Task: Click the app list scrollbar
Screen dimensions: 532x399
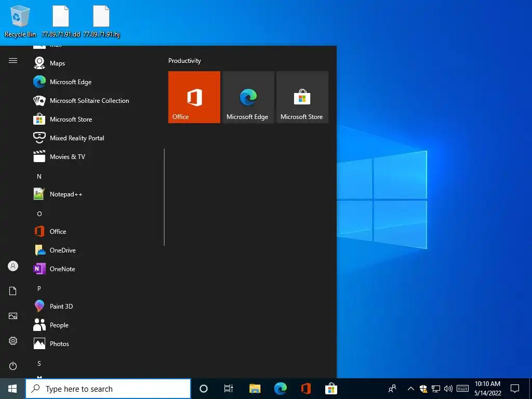Action: pos(164,197)
